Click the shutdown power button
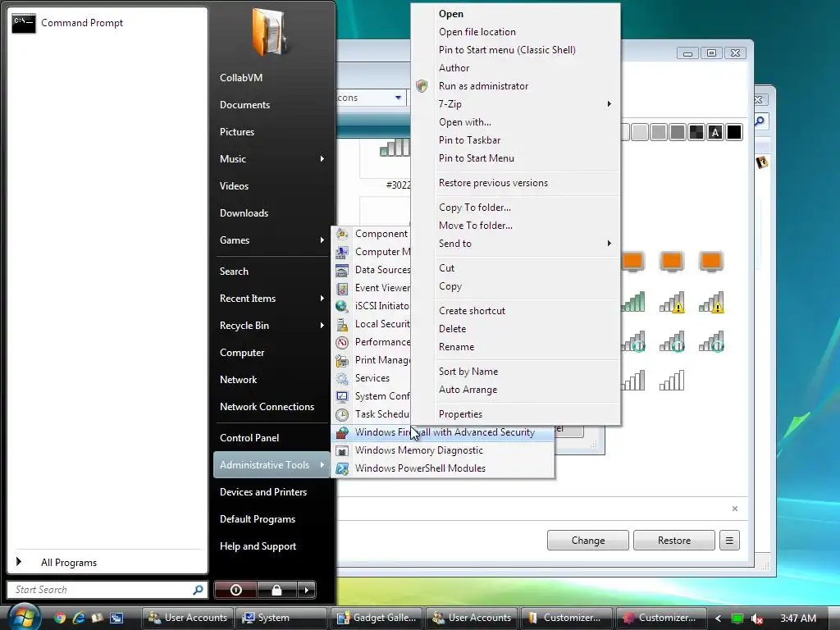 pyautogui.click(x=235, y=590)
